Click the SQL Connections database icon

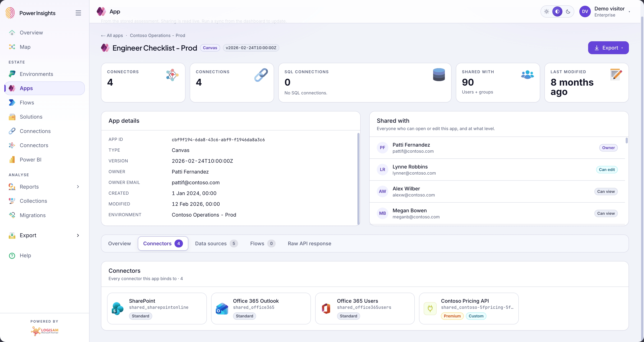(439, 75)
